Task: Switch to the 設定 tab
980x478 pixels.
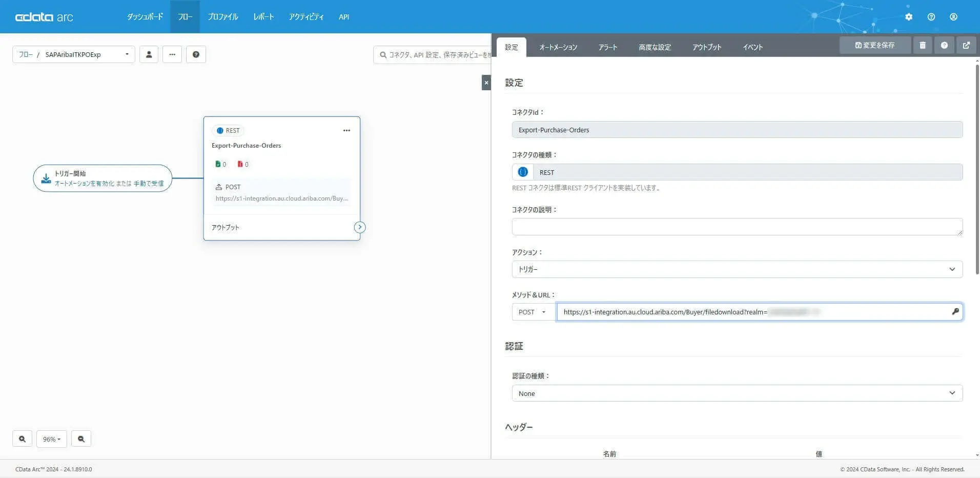Action: point(512,47)
